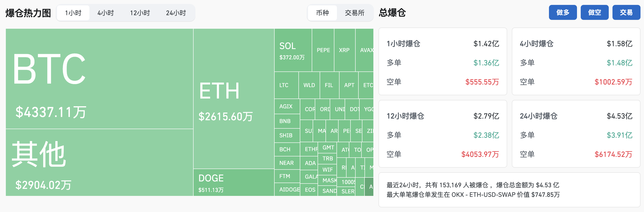Click the LTC tile

[286, 85]
